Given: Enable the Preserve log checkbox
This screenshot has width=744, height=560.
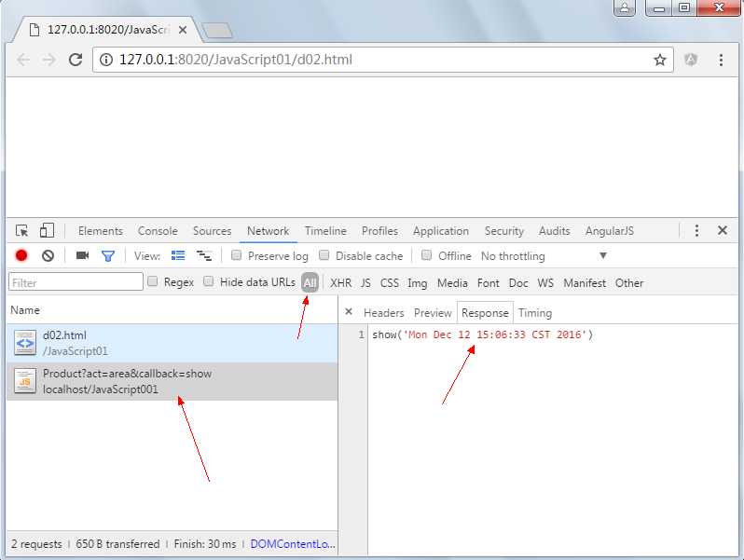Looking at the screenshot, I should tap(236, 255).
